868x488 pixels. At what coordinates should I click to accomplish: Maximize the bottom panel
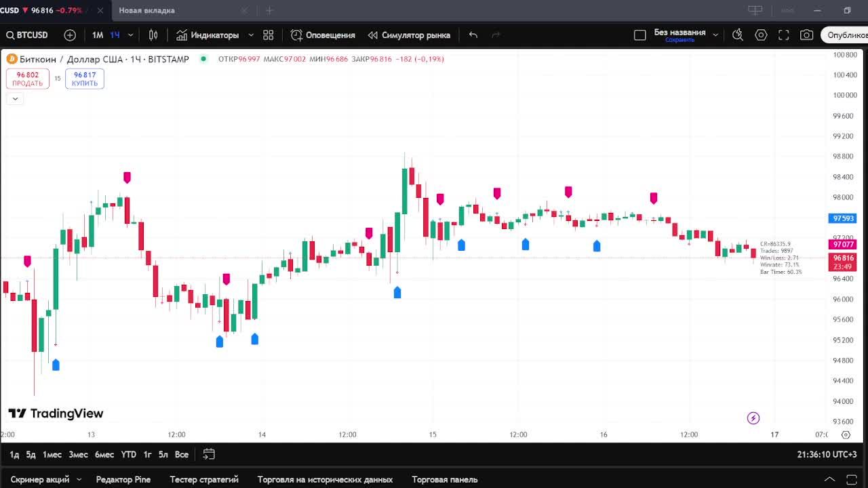pyautogui.click(x=853, y=479)
